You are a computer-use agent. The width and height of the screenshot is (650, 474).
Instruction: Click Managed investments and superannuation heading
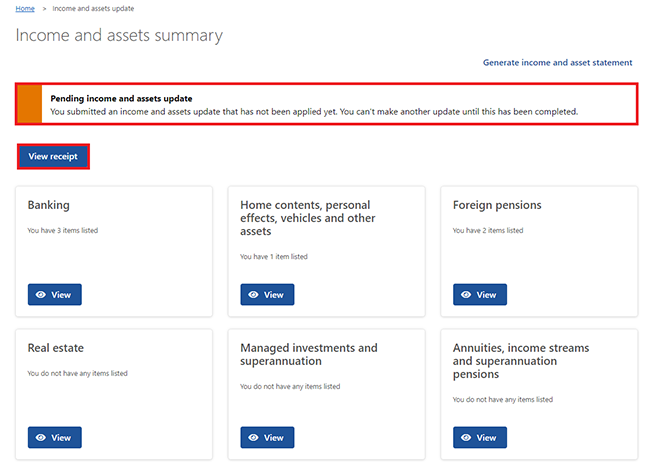[x=308, y=354]
